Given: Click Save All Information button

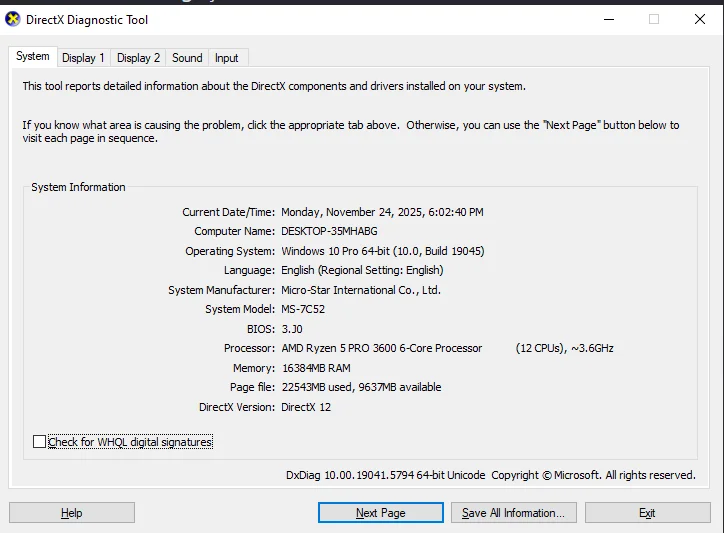Looking at the screenshot, I should tap(513, 513).
